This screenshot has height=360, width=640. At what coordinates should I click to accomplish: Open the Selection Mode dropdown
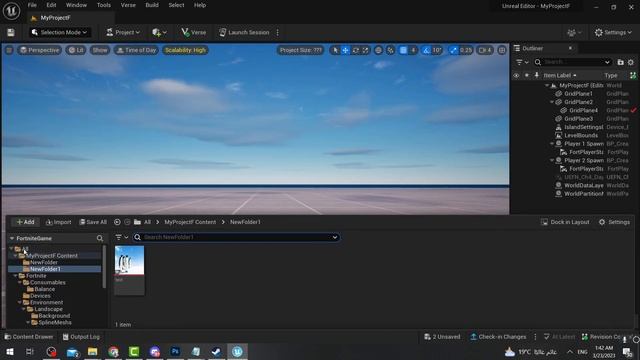[x=60, y=32]
